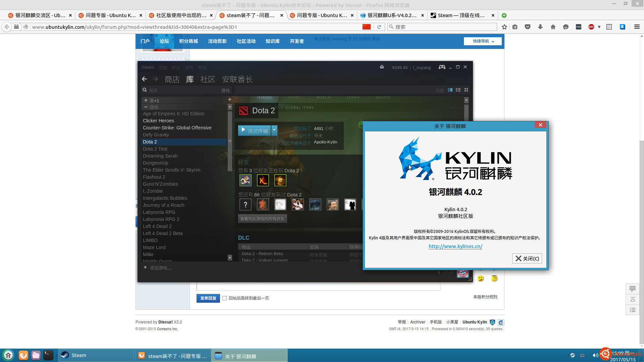644x362 pixels.
Task: Expand the 喜+1 category in Steam library
Action: [x=146, y=100]
